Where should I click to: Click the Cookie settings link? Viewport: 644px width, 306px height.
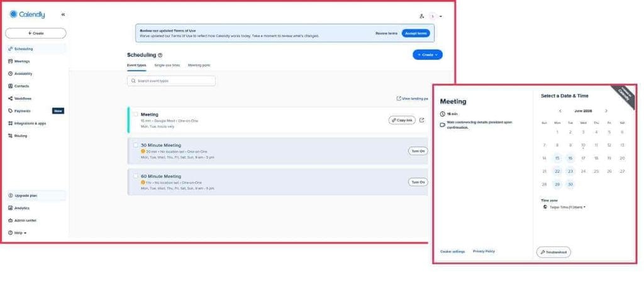453,251
